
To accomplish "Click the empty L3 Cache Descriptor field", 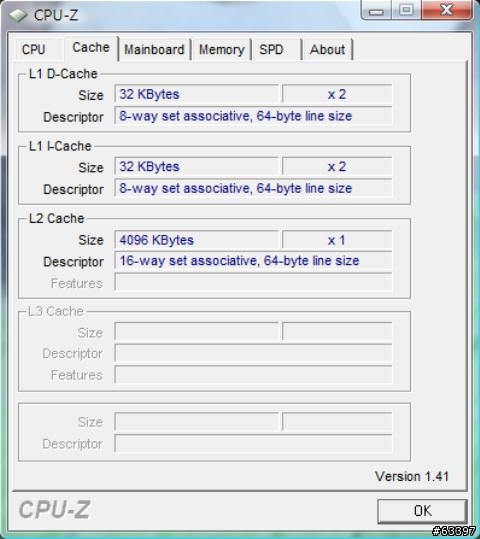I will [x=253, y=353].
